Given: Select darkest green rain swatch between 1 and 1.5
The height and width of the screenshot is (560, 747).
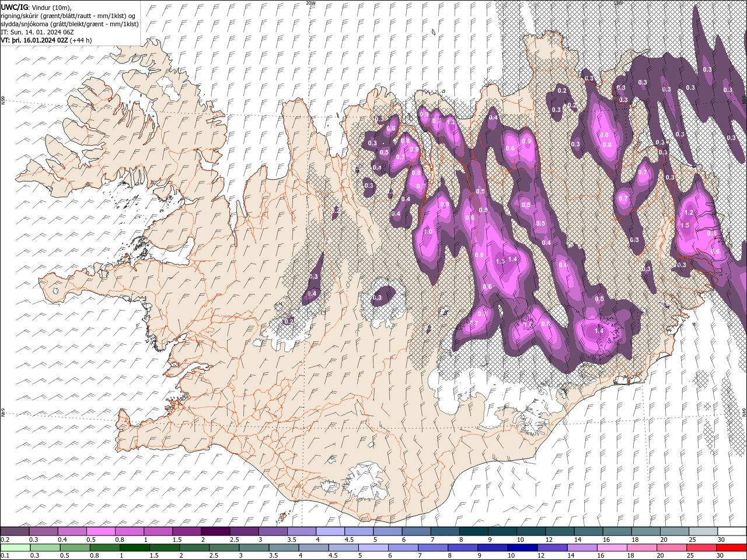Looking at the screenshot, I should 135,547.
